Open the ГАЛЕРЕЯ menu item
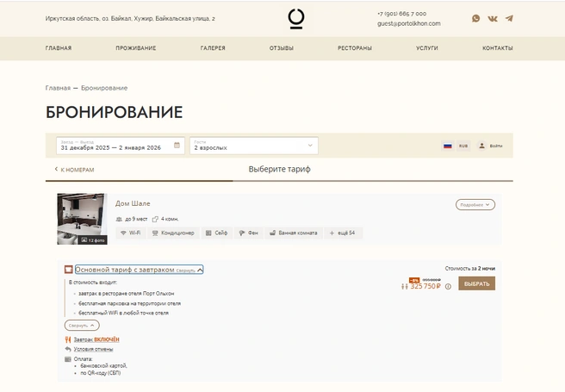The height and width of the screenshot is (392, 565). (x=213, y=48)
